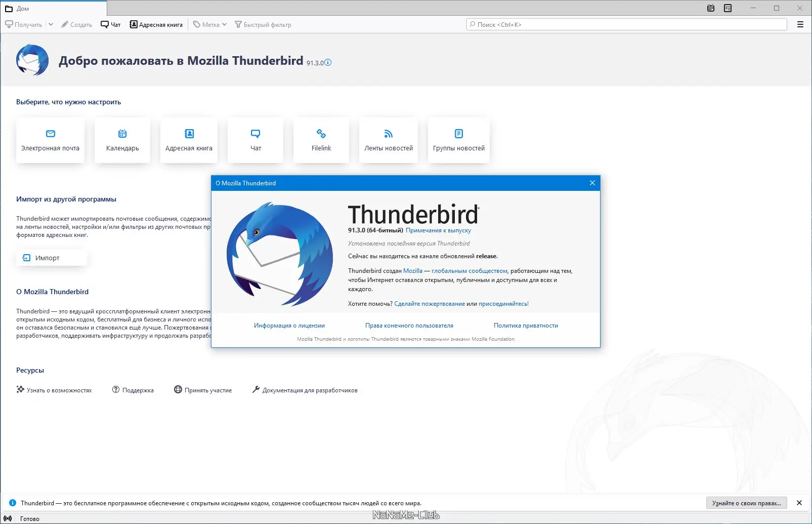Open Узнать о возможностях resource link

54,390
